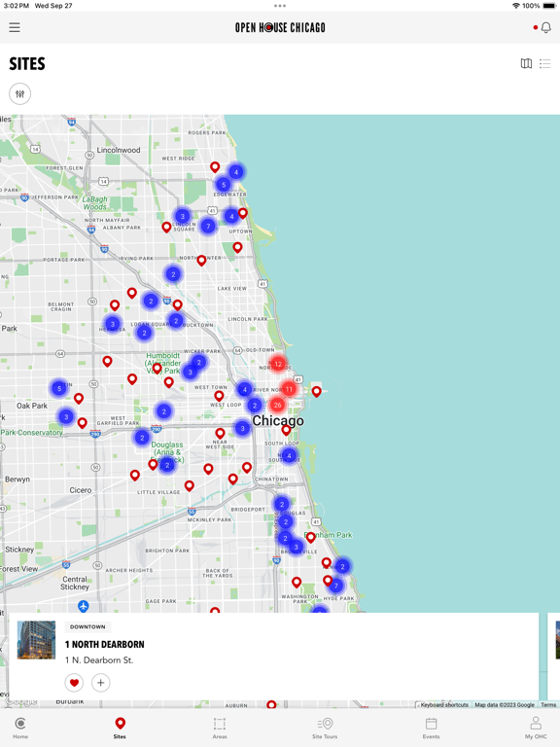The width and height of the screenshot is (560, 747).
Task: Add 1 North Dearborn with plus button
Action: tap(100, 683)
